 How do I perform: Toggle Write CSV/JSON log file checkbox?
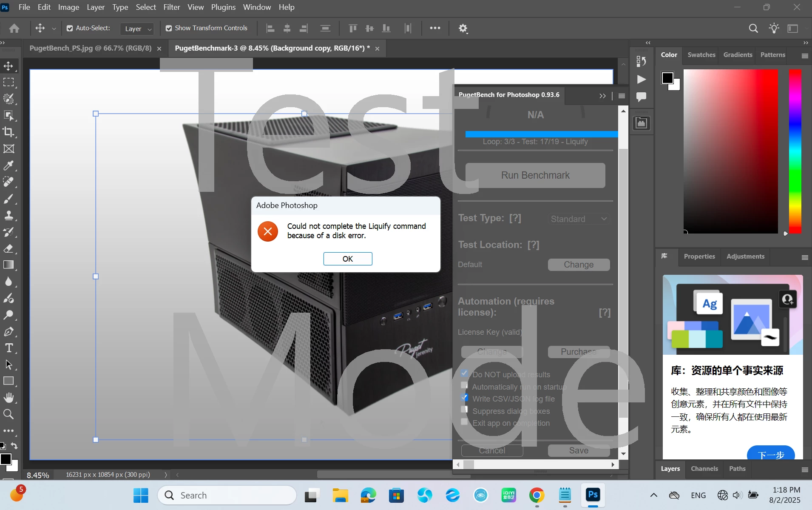point(464,398)
